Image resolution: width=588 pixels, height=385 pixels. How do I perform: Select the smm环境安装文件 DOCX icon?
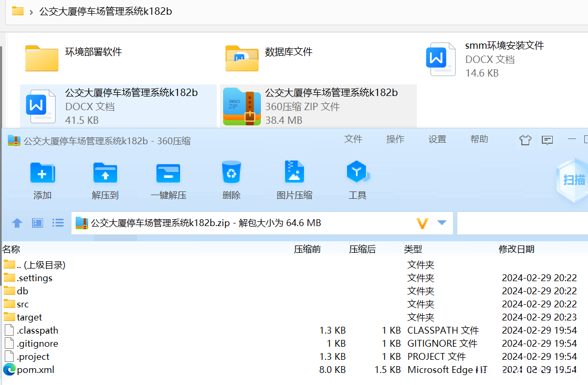[x=441, y=59]
